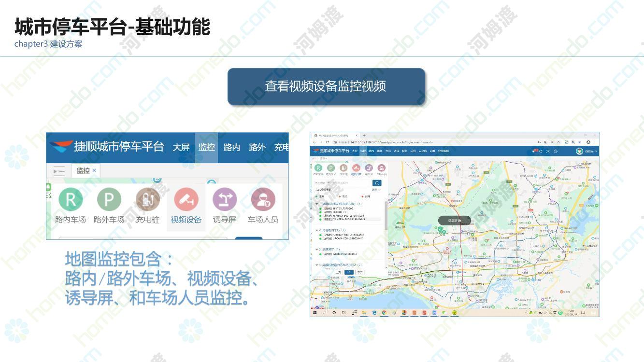
Task: Select device PCC600 FP in the list
Action: (333, 212)
